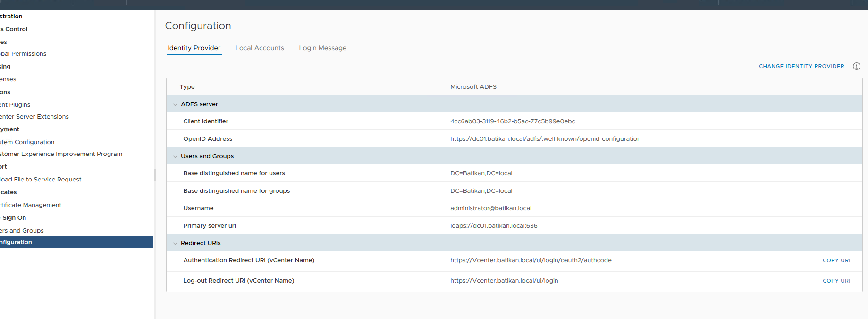The width and height of the screenshot is (868, 319).
Task: Click the Licensing sidebar heading
Action: tap(5, 66)
